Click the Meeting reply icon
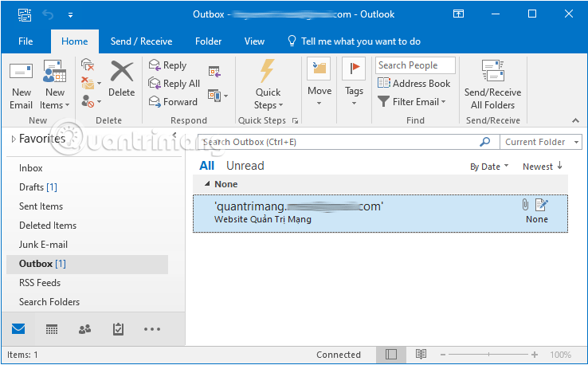Image resolution: width=588 pixels, height=365 pixels. [214, 71]
